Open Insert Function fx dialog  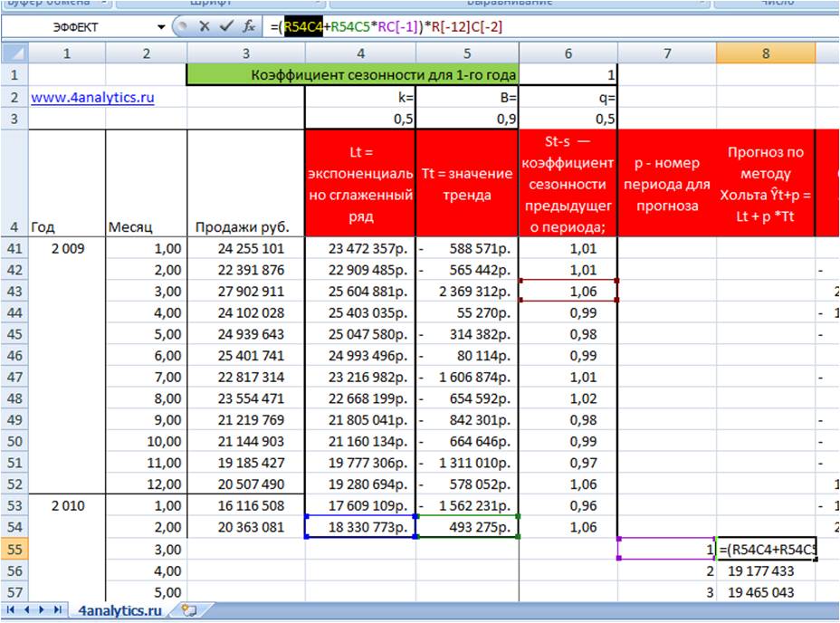click(x=248, y=27)
